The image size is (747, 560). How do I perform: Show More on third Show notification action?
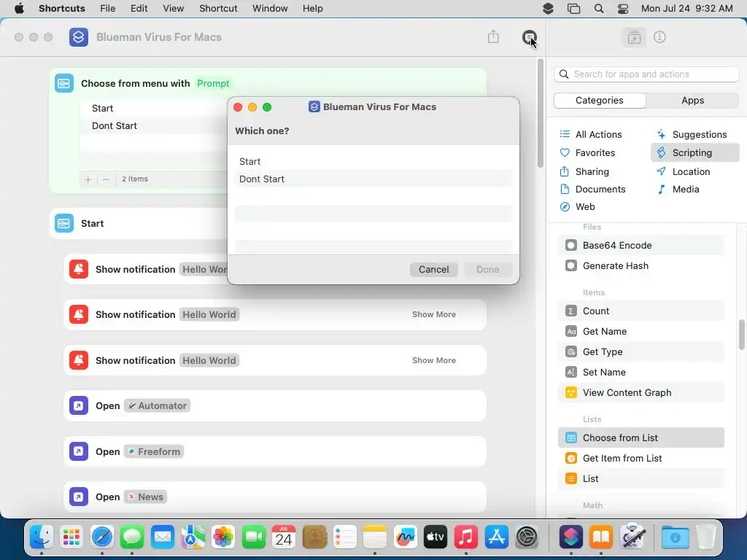click(x=434, y=360)
